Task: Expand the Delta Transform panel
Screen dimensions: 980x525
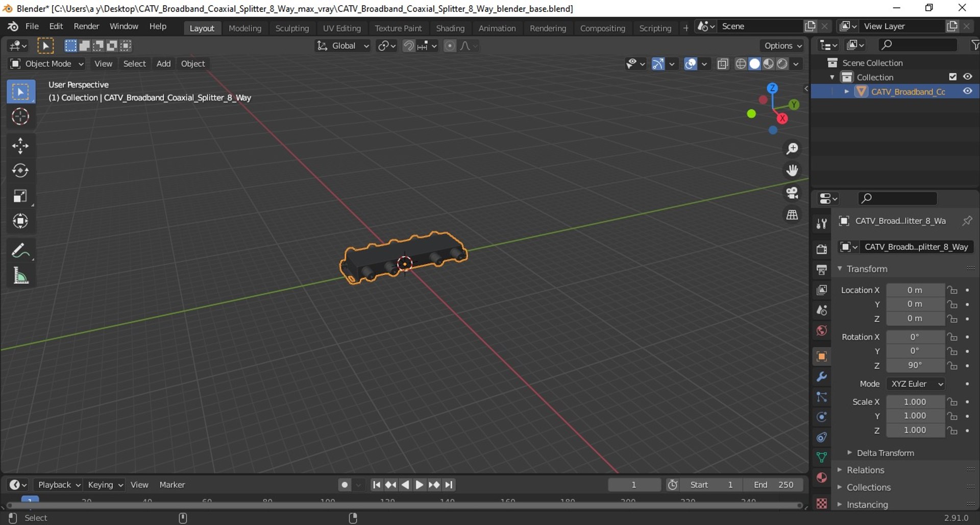Action: (885, 453)
